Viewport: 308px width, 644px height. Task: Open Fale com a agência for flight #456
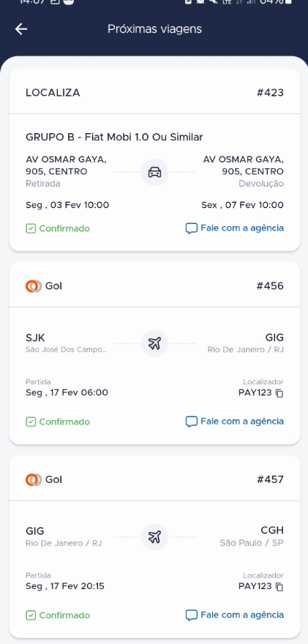(235, 422)
